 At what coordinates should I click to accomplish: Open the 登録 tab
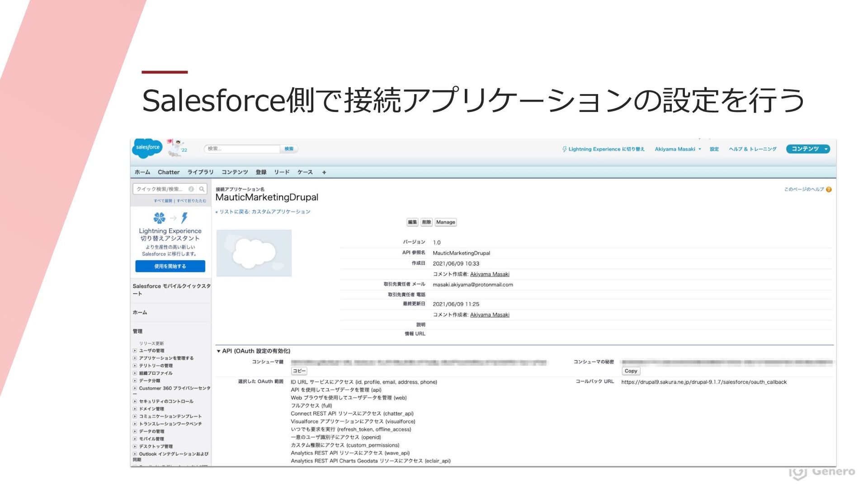261,172
